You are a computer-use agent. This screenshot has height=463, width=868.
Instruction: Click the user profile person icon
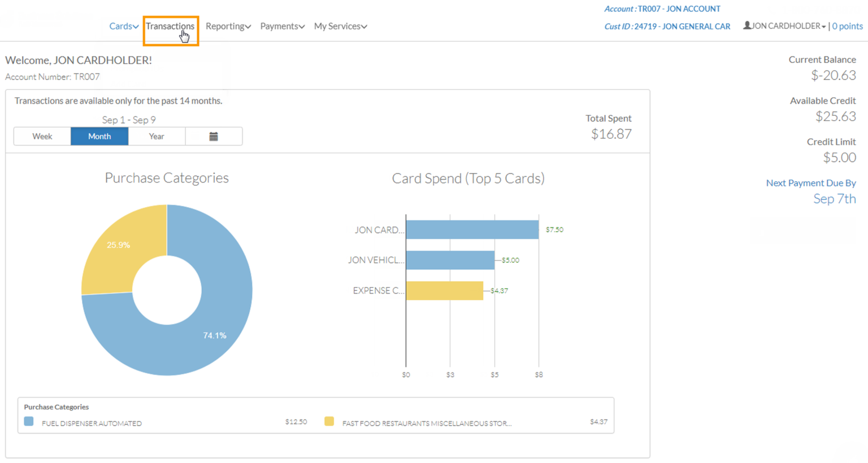click(x=747, y=26)
